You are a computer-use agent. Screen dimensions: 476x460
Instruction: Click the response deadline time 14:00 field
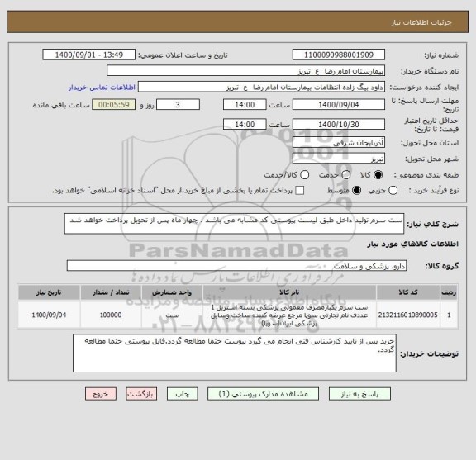pyautogui.click(x=245, y=105)
